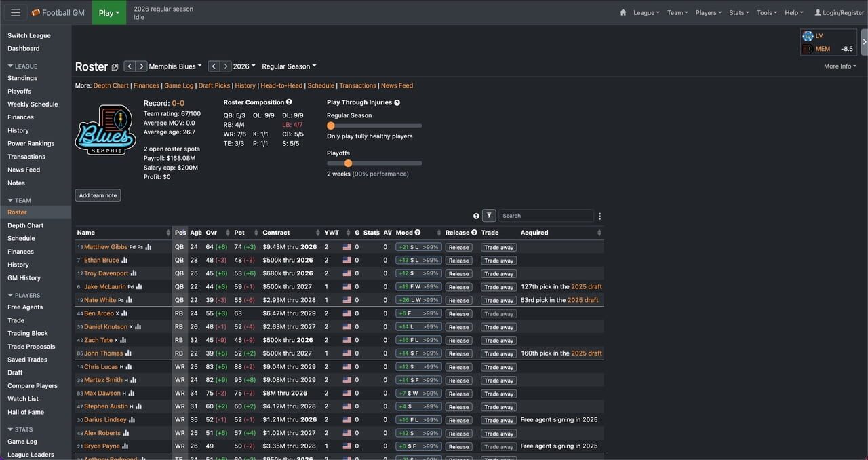The width and height of the screenshot is (868, 460).
Task: Click the Roster Composition help icon
Action: pyautogui.click(x=289, y=102)
